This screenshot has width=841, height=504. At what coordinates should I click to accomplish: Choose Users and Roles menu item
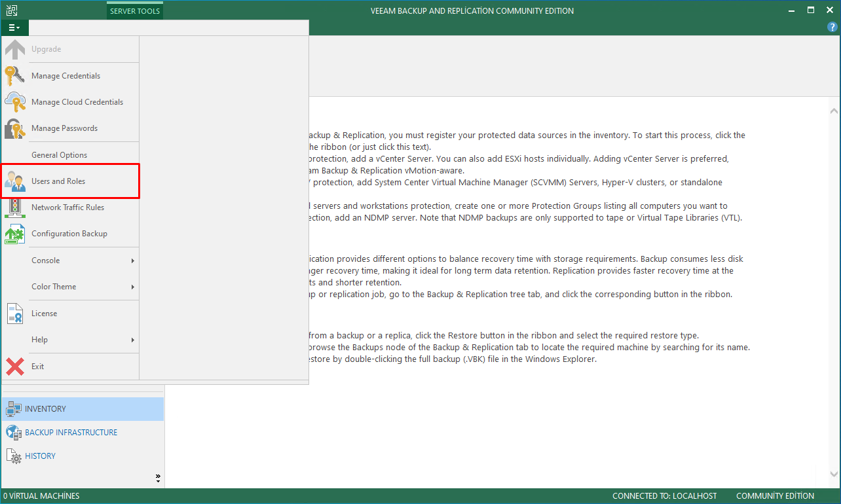tap(71, 181)
